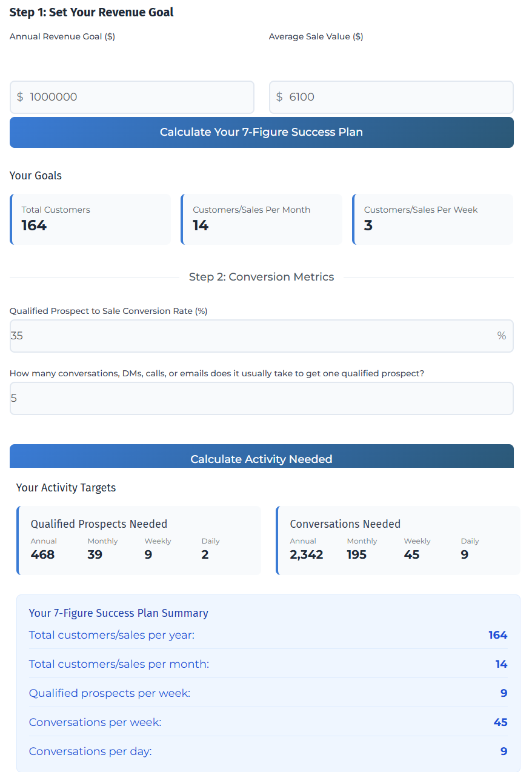Click the annual conversations value 2,342
The height and width of the screenshot is (772, 532).
pyautogui.click(x=307, y=554)
